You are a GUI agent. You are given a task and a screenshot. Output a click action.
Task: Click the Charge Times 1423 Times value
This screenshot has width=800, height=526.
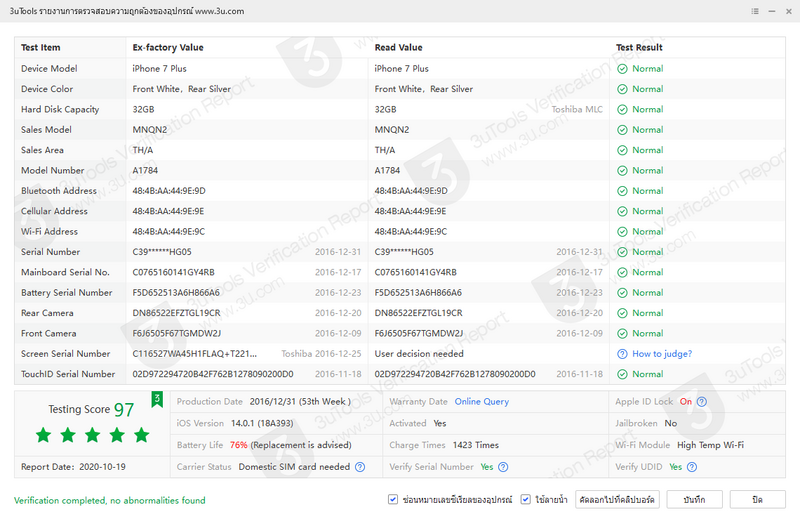tap(476, 445)
